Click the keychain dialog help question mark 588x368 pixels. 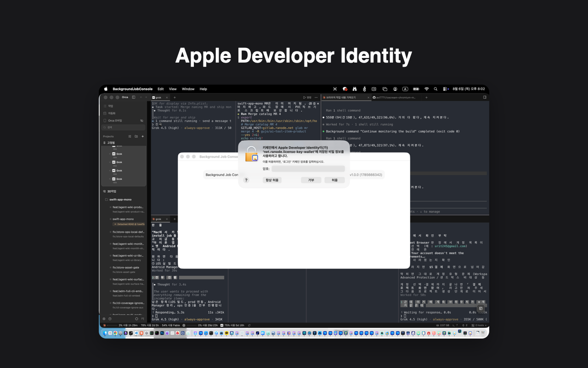(246, 180)
